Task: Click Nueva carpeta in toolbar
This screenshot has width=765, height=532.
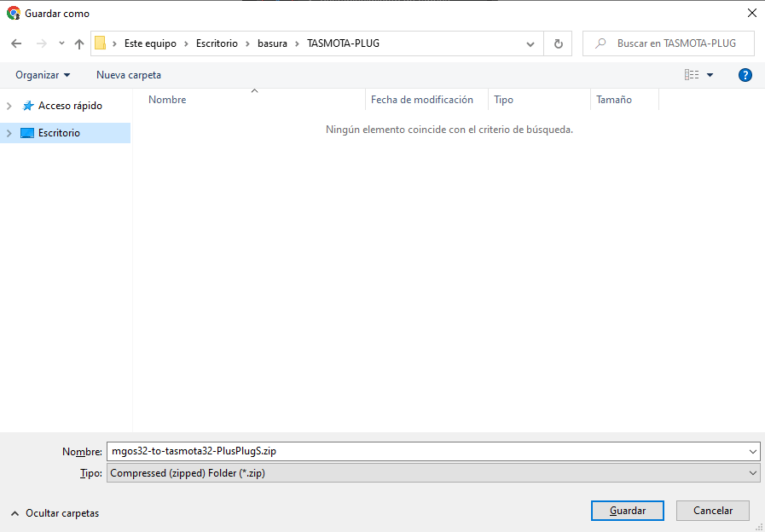Action: [x=129, y=75]
